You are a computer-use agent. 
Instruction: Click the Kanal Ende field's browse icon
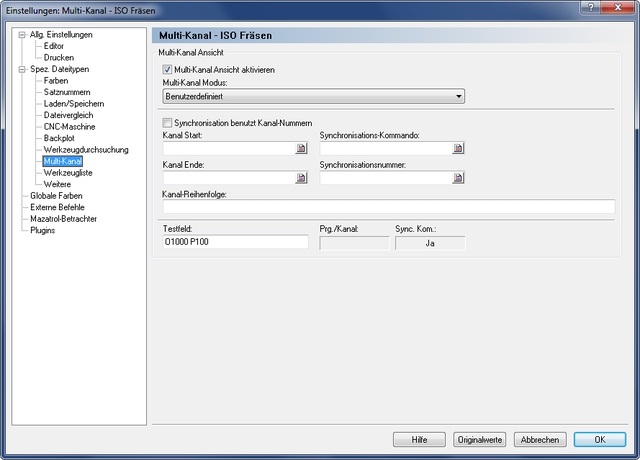coord(301,178)
